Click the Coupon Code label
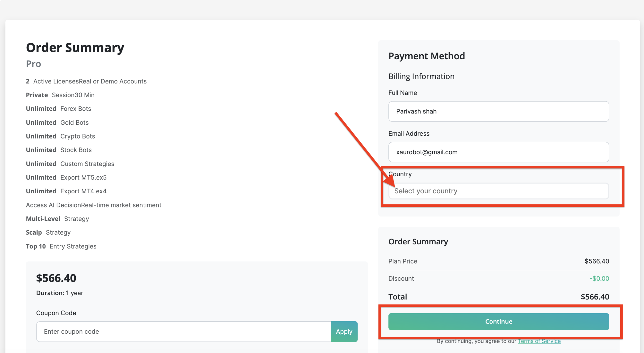This screenshot has height=353, width=644. 56,313
